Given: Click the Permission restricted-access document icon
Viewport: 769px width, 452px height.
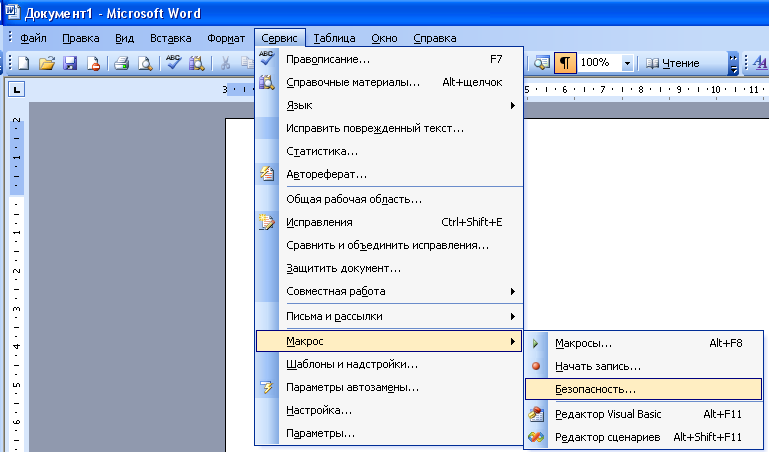Looking at the screenshot, I should 93,63.
